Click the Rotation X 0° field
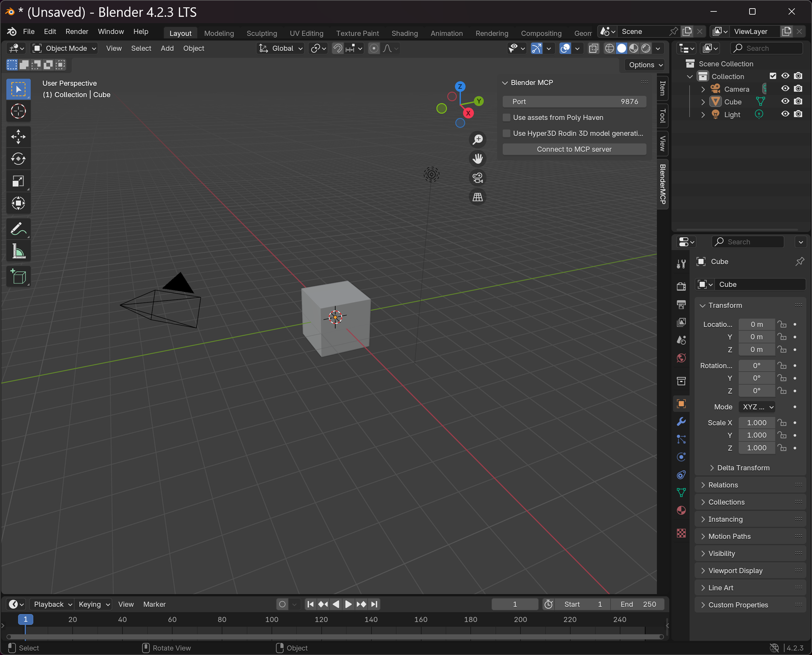The image size is (812, 655). pyautogui.click(x=757, y=366)
